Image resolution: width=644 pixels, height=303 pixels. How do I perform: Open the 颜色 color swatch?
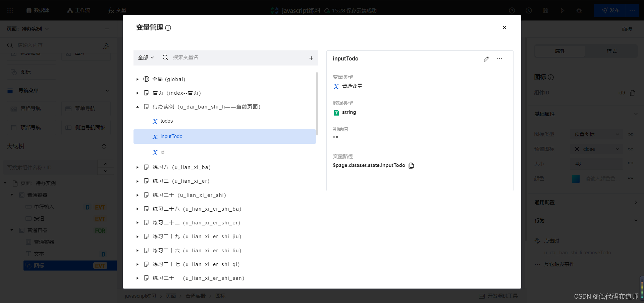click(576, 179)
